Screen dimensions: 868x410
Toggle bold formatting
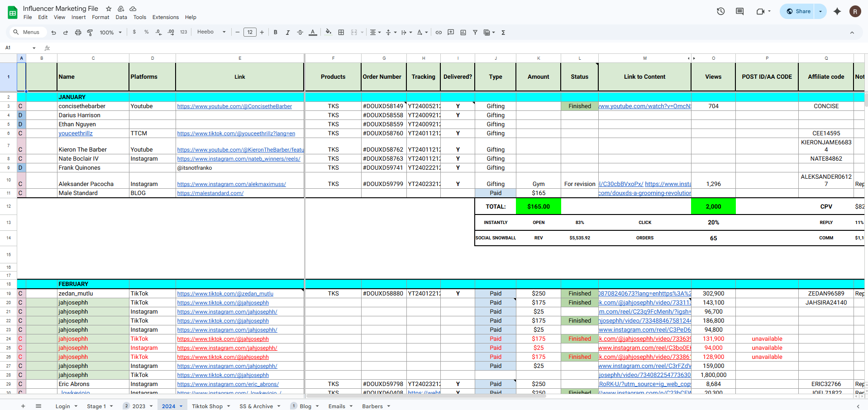click(275, 33)
